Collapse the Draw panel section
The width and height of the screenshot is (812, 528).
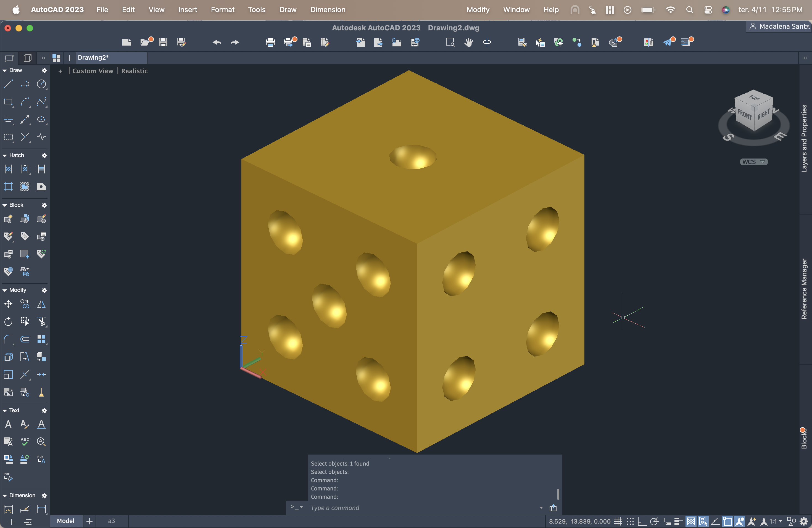(x=5, y=70)
